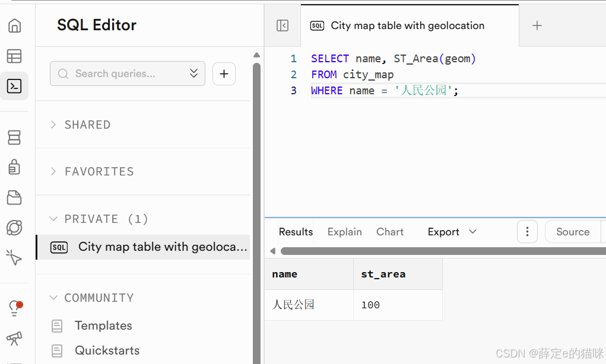Open the Storage folder icon
This screenshot has height=364, width=606.
14,197
